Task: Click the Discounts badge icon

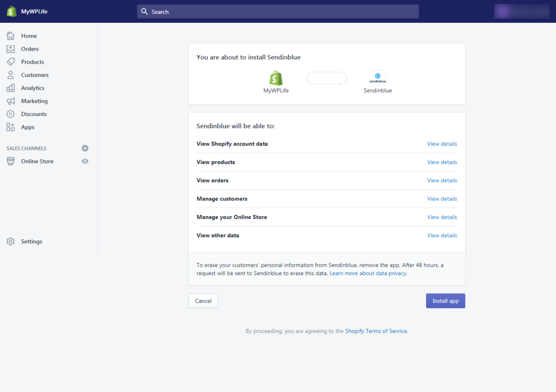Action: pos(11,114)
